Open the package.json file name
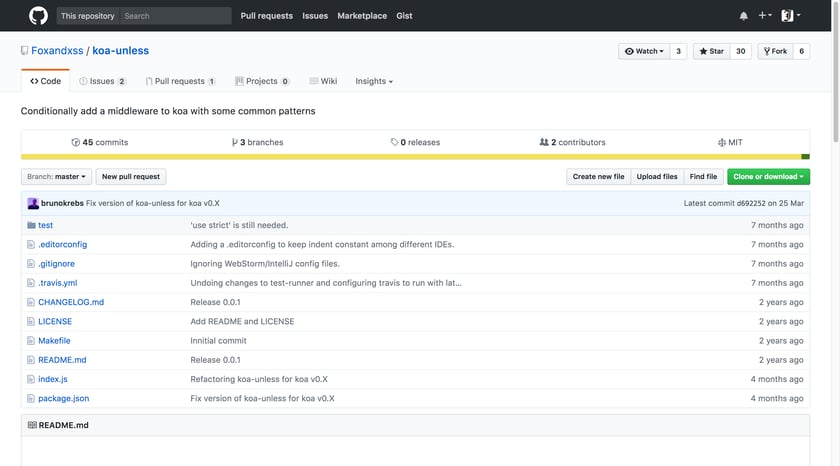Screen dimensions: 840x466 64,399
